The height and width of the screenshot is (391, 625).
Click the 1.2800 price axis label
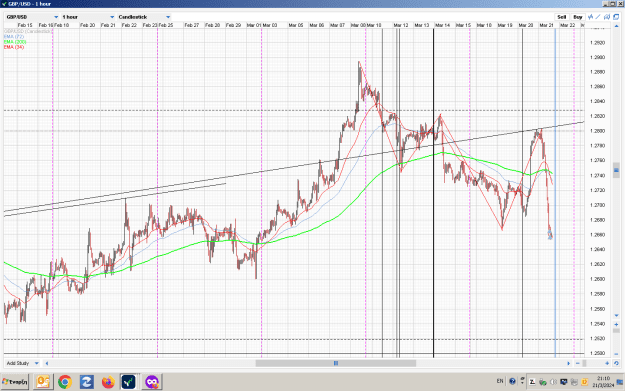coord(597,131)
